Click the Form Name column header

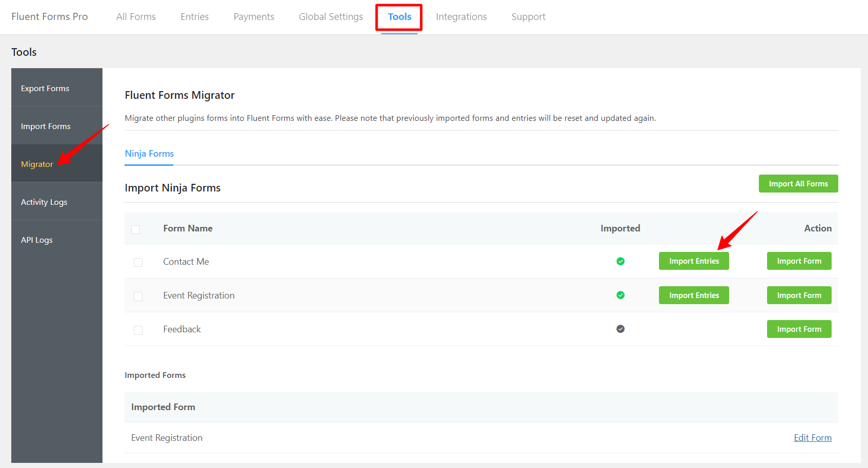tap(188, 228)
